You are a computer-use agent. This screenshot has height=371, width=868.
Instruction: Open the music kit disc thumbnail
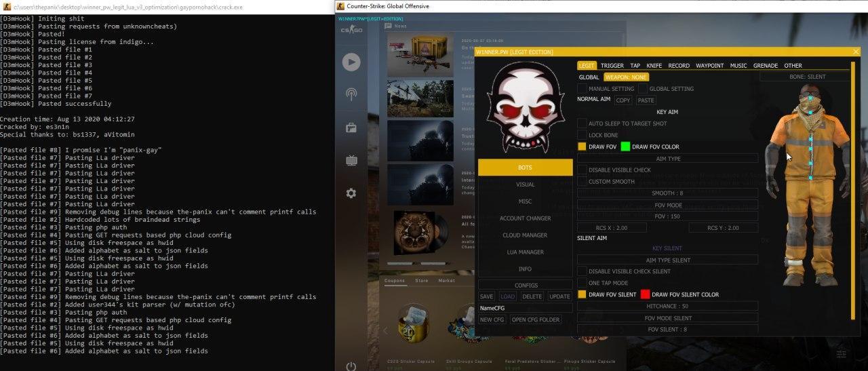(420, 233)
